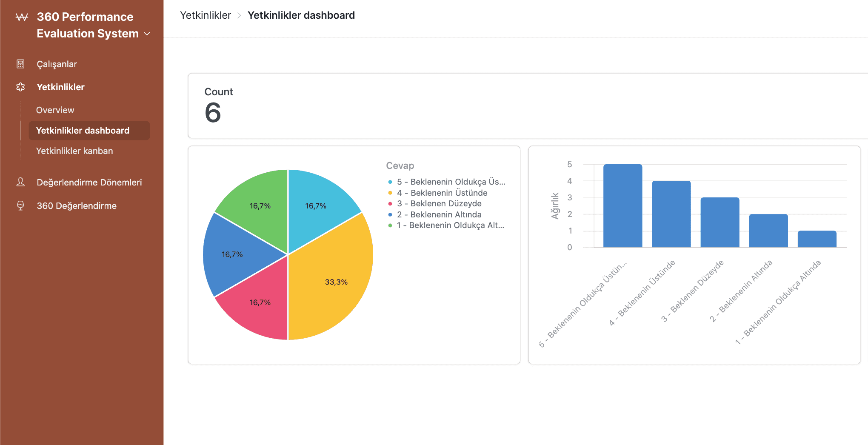The height and width of the screenshot is (445, 868).
Task: Click the green 16,7% pie slice
Action: pos(260,205)
